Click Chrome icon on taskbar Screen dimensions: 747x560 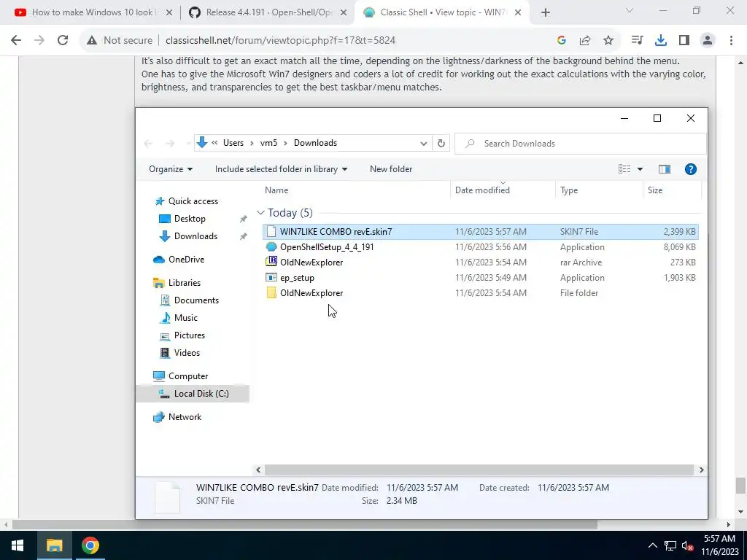coord(90,545)
